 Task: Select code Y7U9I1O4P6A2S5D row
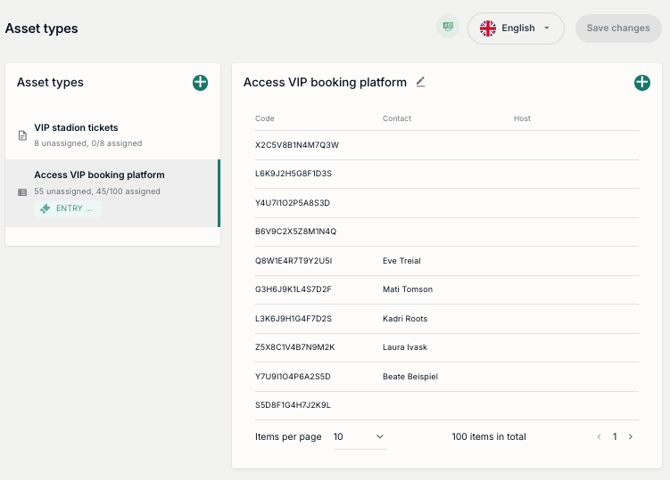click(x=447, y=377)
